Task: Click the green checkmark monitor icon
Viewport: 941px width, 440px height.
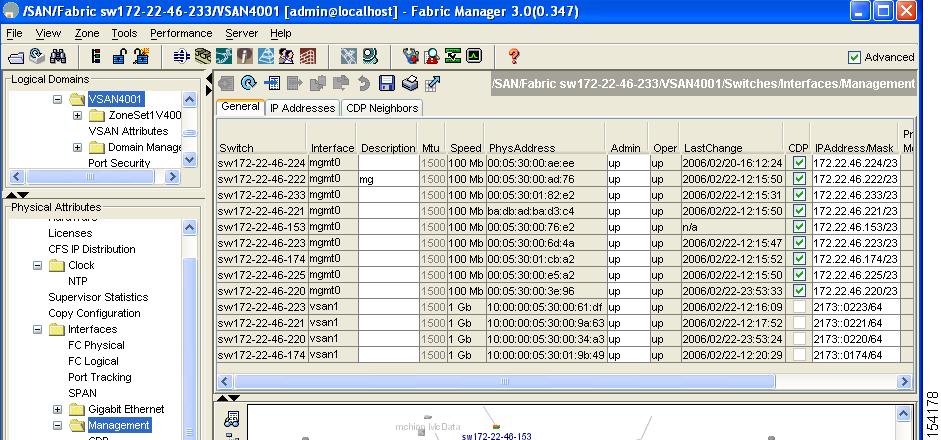Action: (x=452, y=56)
